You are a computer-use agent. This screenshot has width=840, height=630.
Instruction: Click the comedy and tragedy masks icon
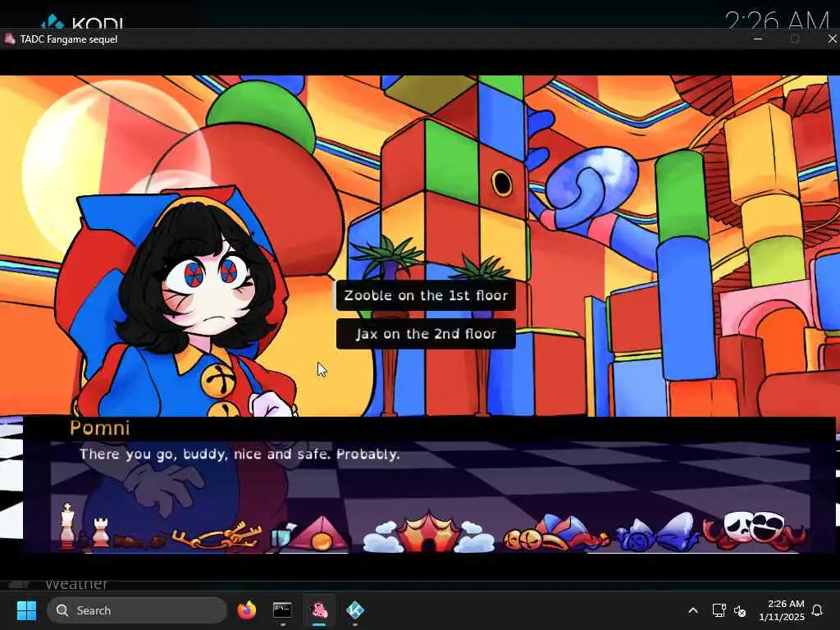[x=755, y=529]
